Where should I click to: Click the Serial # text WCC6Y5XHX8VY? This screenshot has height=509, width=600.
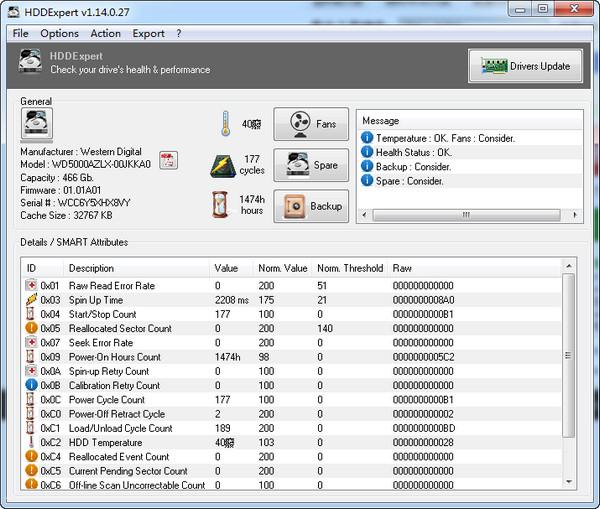coord(94,203)
